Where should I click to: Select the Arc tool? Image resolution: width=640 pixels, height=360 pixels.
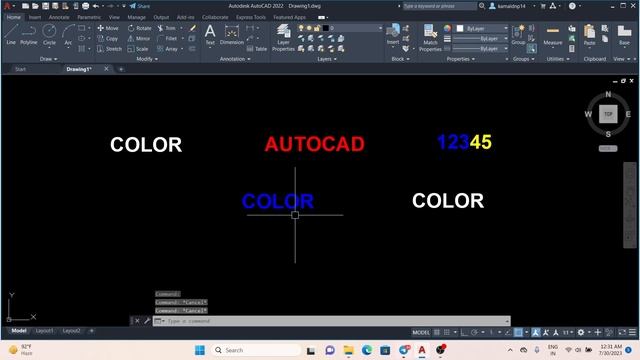(x=68, y=34)
